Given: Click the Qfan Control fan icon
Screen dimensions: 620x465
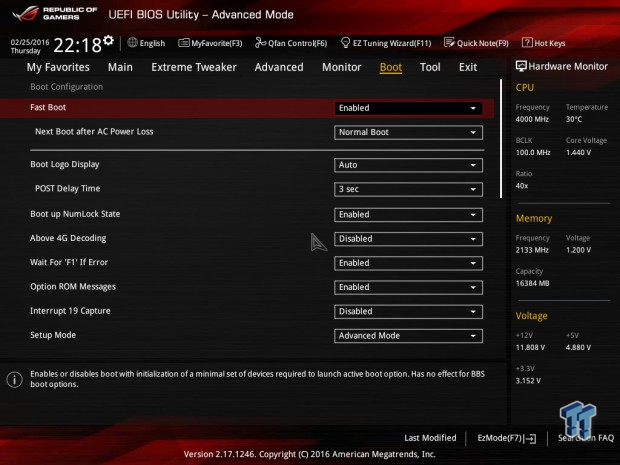Looking at the screenshot, I should (x=260, y=42).
